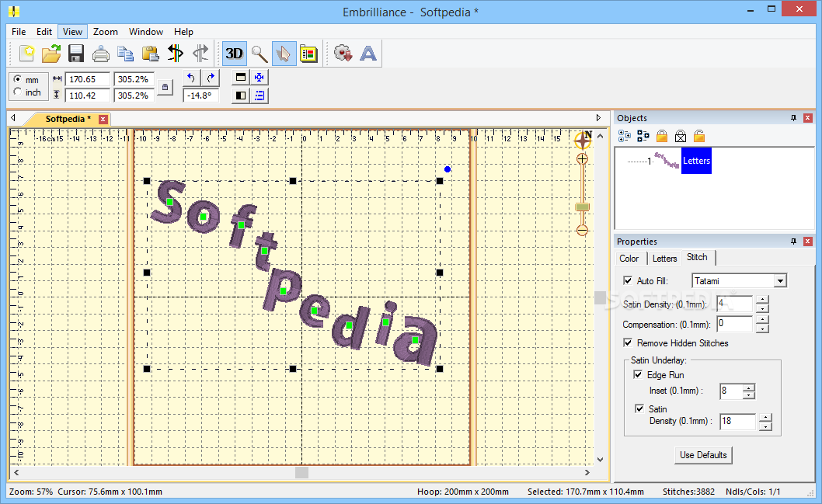Open the Tatami fill type dropdown
This screenshot has height=504, width=822.
[x=780, y=281]
